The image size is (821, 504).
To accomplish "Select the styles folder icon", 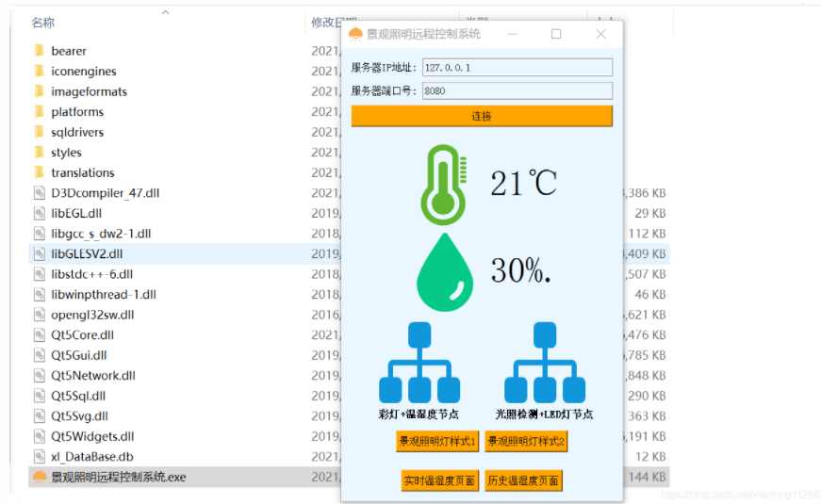I will point(40,153).
